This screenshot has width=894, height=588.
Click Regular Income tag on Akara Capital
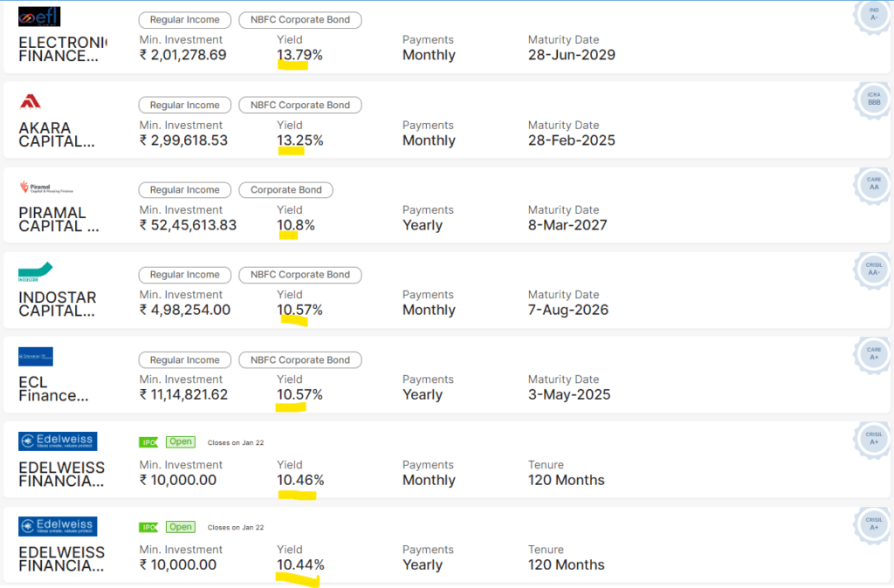click(185, 105)
